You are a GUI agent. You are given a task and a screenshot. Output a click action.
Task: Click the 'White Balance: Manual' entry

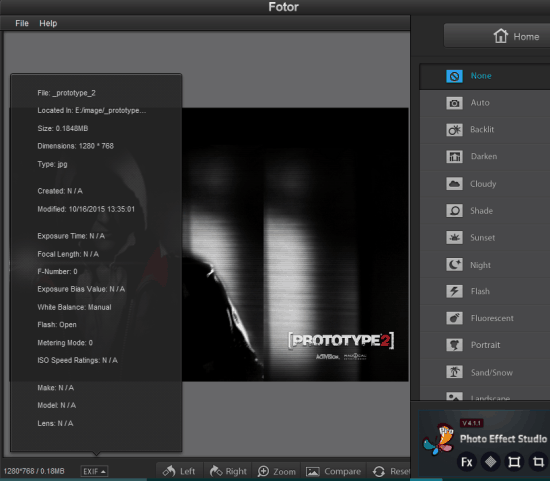pyautogui.click(x=74, y=307)
